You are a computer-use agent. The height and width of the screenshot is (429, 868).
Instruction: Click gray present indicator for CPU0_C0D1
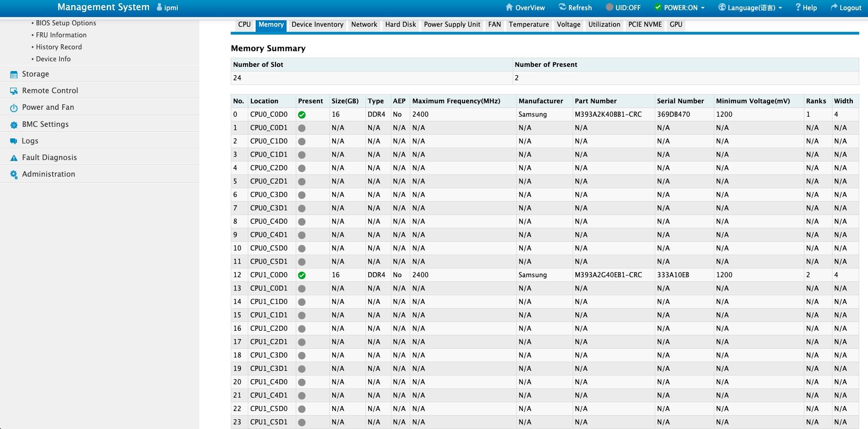coord(302,128)
